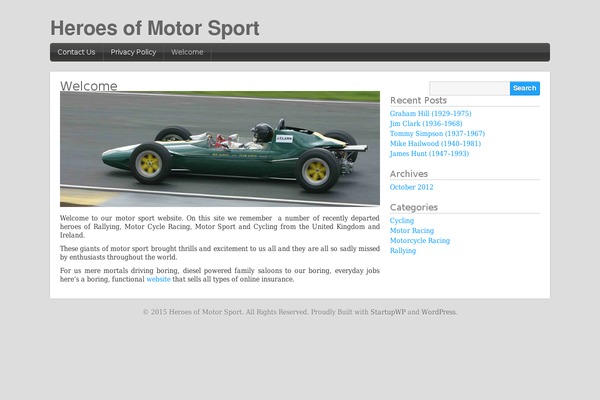This screenshot has width=600, height=400.
Task: Click the green racing car image
Action: point(220,149)
